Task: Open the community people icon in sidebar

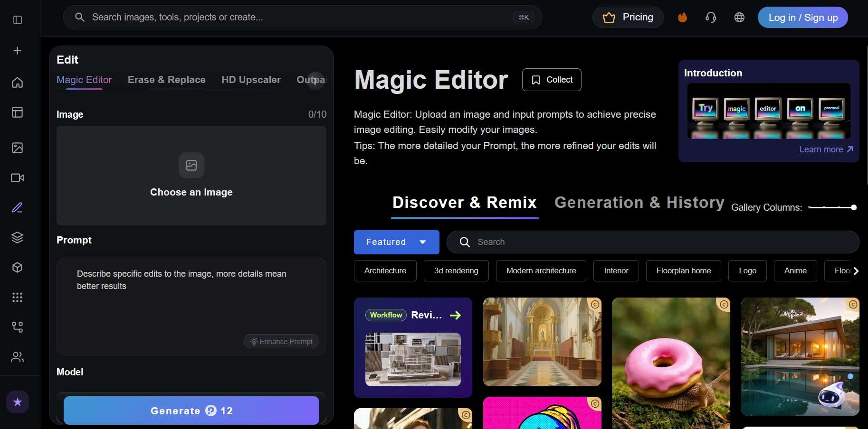Action: coord(18,357)
